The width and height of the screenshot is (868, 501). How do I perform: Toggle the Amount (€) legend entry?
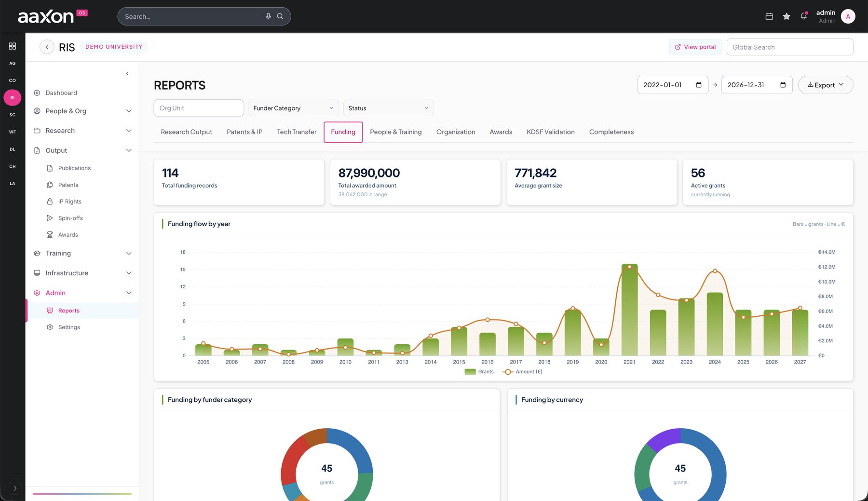coord(523,372)
